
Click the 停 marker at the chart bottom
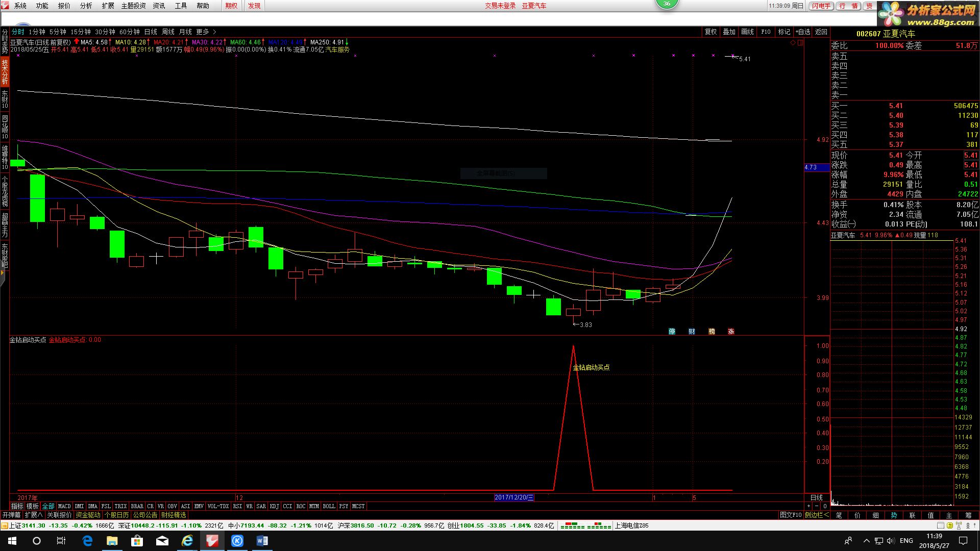coord(672,331)
